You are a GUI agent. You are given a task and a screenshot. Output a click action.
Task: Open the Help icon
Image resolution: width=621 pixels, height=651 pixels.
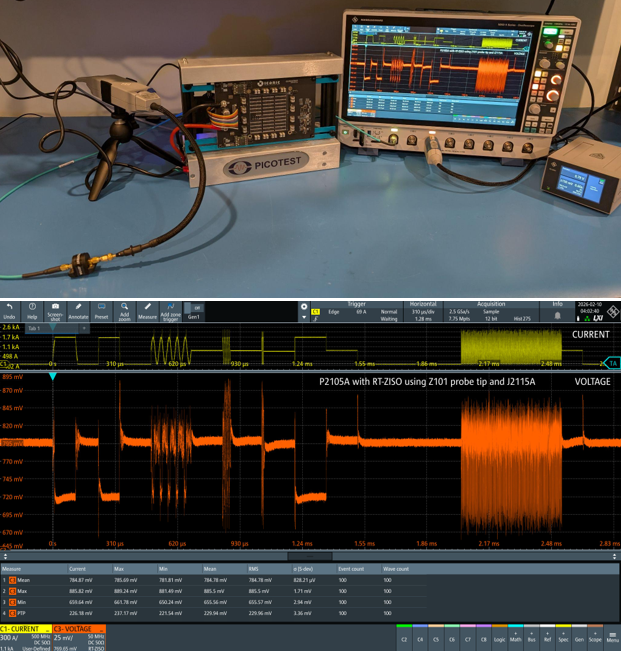coord(32,310)
